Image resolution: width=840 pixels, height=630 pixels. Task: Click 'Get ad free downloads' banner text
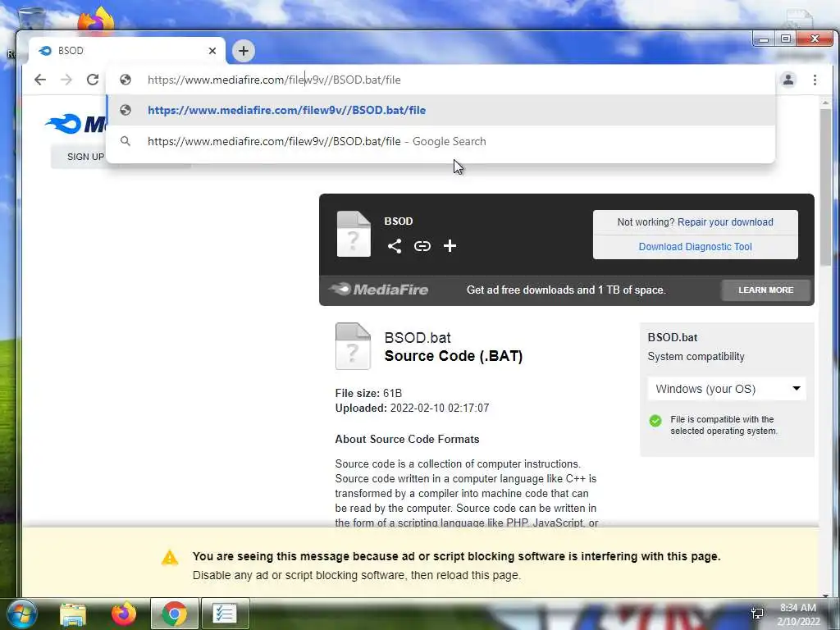coord(566,290)
